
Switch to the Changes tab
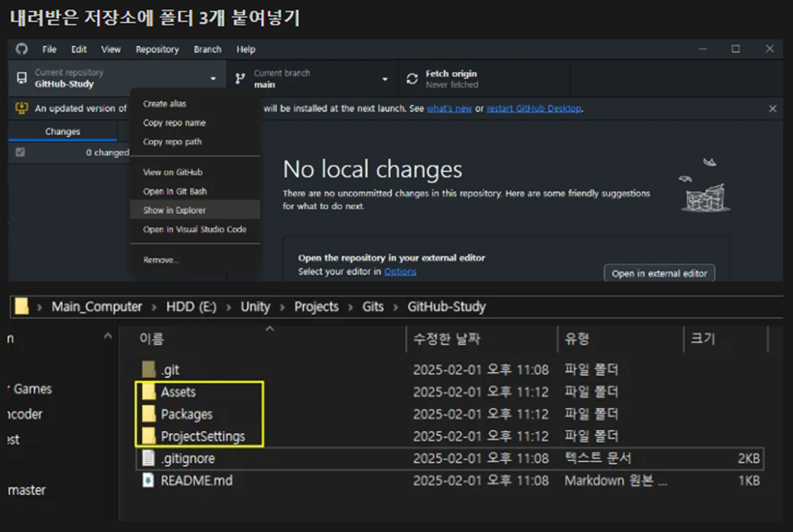(62, 132)
